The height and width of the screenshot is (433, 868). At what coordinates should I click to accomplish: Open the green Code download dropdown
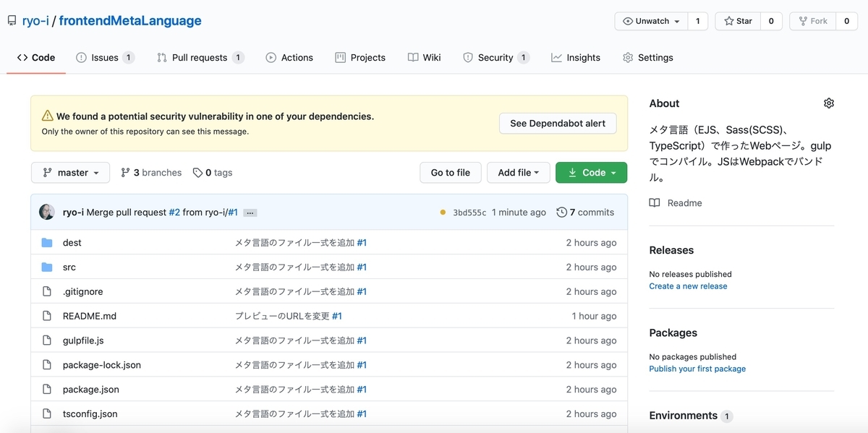click(x=591, y=172)
